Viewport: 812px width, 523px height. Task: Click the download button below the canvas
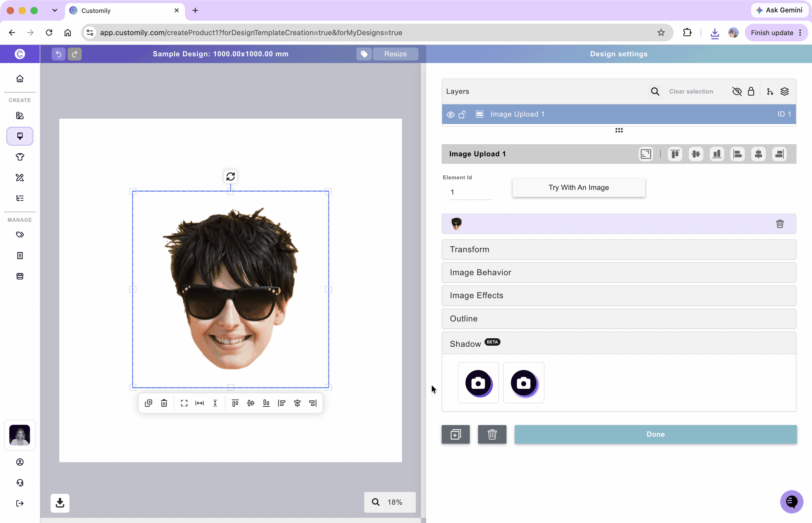click(60, 503)
